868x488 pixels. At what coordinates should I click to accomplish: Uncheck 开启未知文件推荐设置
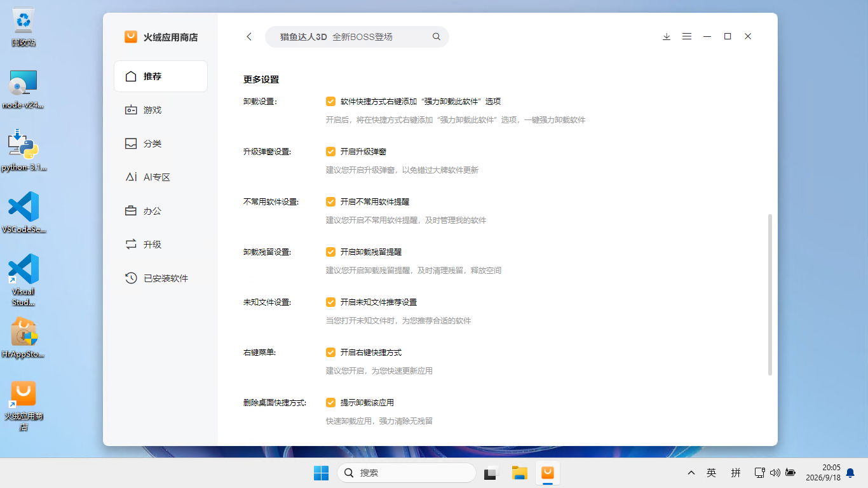[x=330, y=302]
